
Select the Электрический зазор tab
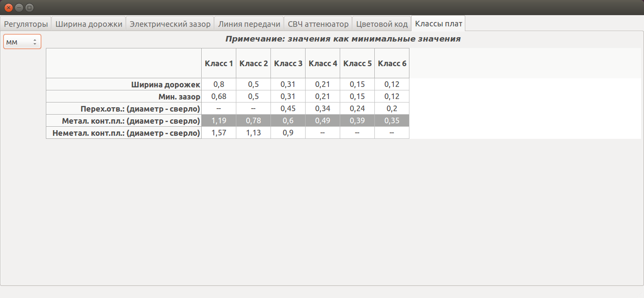point(170,24)
